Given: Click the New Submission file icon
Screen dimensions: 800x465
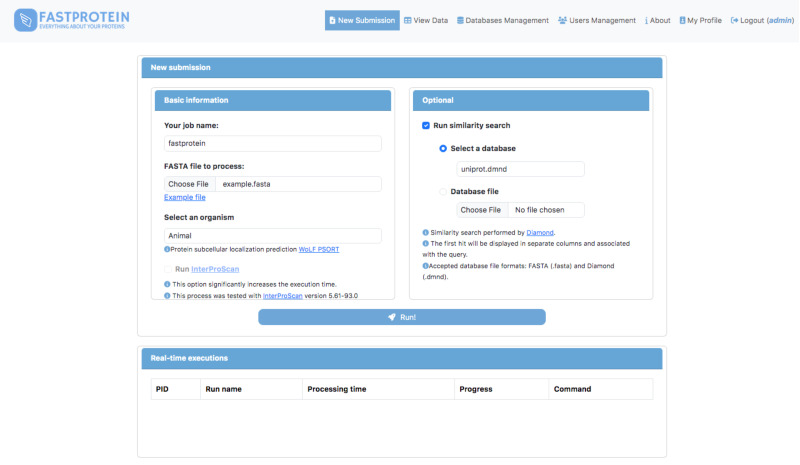Looking at the screenshot, I should coord(333,20).
